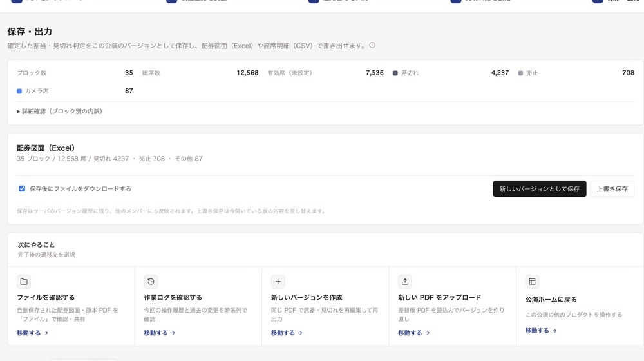Viewport: 644px width, 361px height.
Task: Click the カメラ席 value 87
Action: (x=129, y=91)
